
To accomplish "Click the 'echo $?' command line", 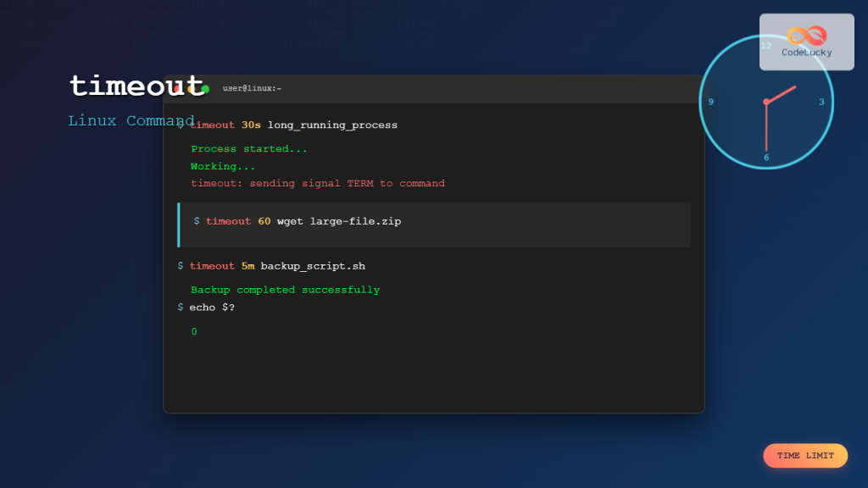I will click(x=209, y=307).
